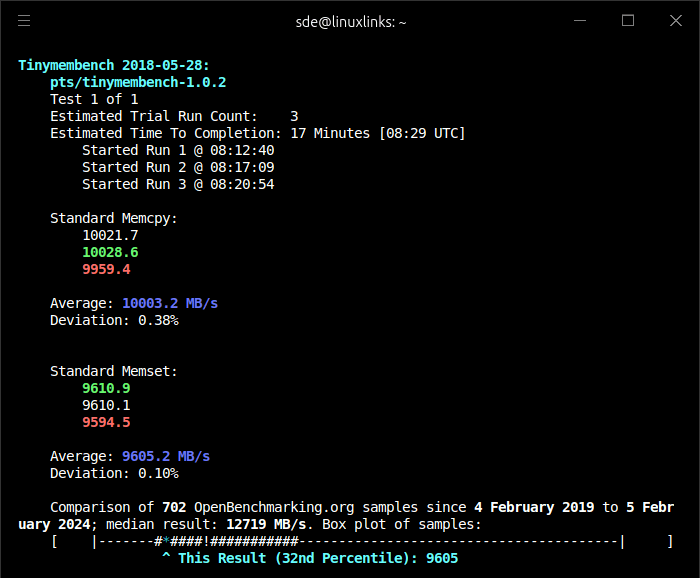The width and height of the screenshot is (700, 578).
Task: Click the Deviation: 0.10% line
Action: (114, 473)
